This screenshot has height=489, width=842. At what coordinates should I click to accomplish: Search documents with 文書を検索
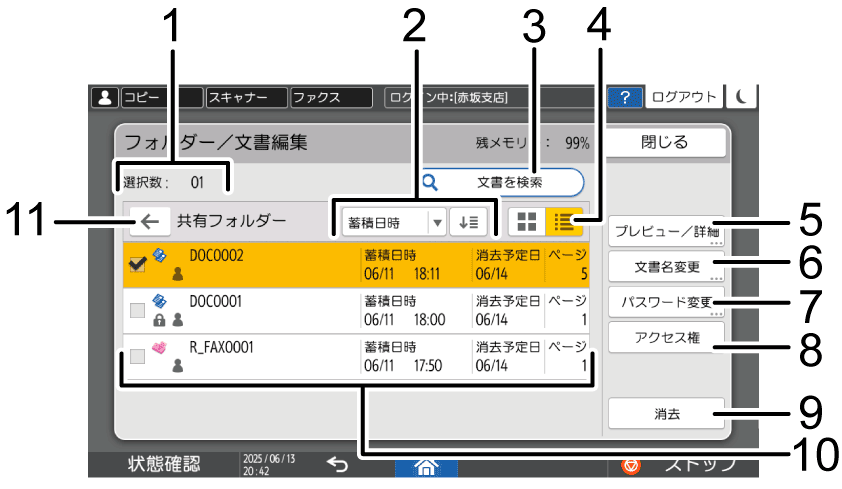coord(502,183)
